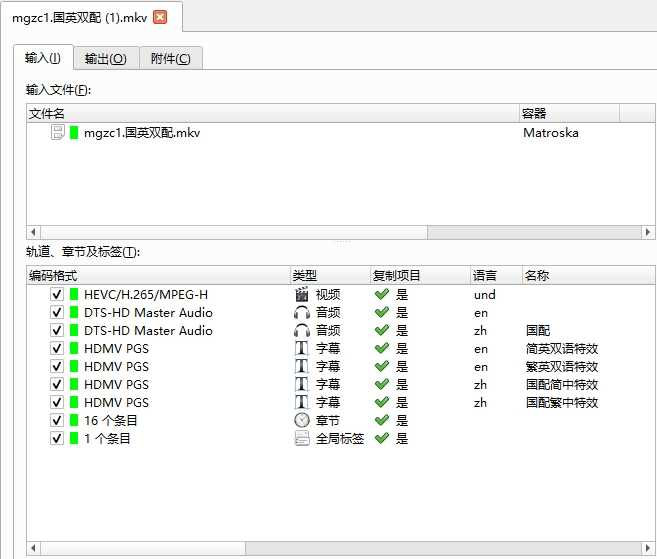Screen dimensions: 657x559
Task: Uncheck the 国配 DTS-HD Master Audio track
Action: coord(57,330)
